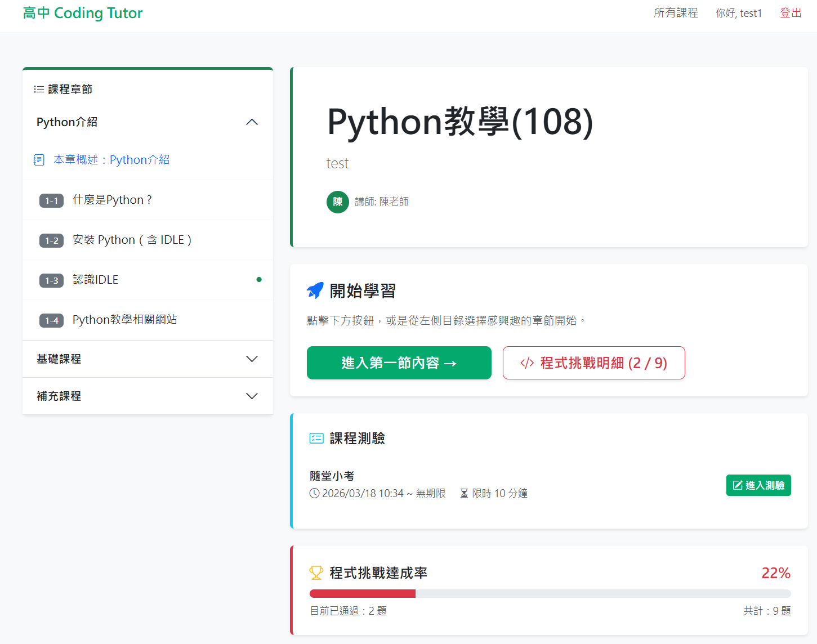The height and width of the screenshot is (644, 817).
Task: Click the clock icon beside quiz date
Action: tap(314, 494)
